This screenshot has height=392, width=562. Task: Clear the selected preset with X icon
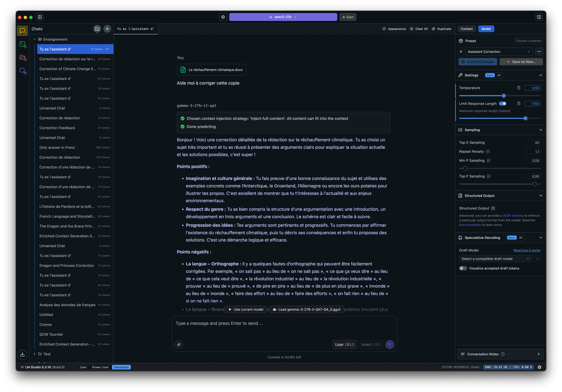[x=461, y=52]
